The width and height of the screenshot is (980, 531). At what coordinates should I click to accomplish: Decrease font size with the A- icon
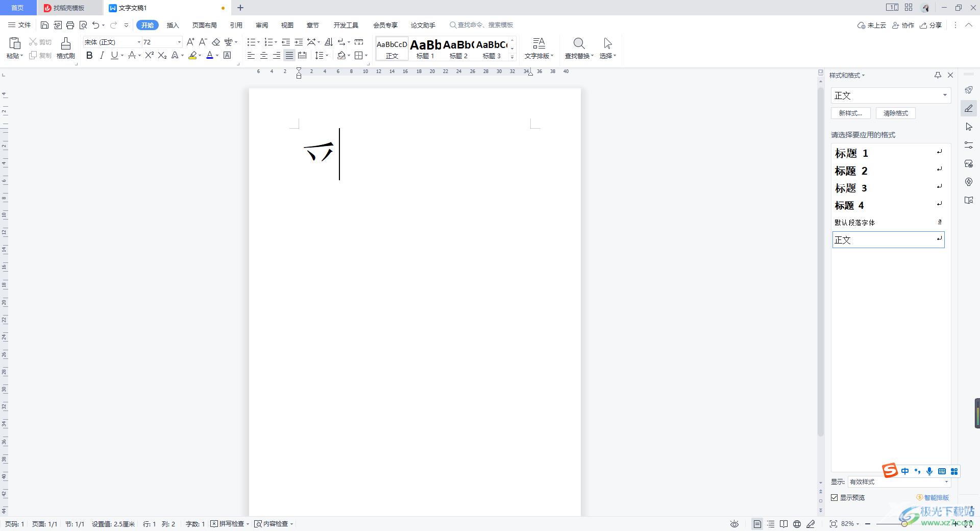coord(203,42)
